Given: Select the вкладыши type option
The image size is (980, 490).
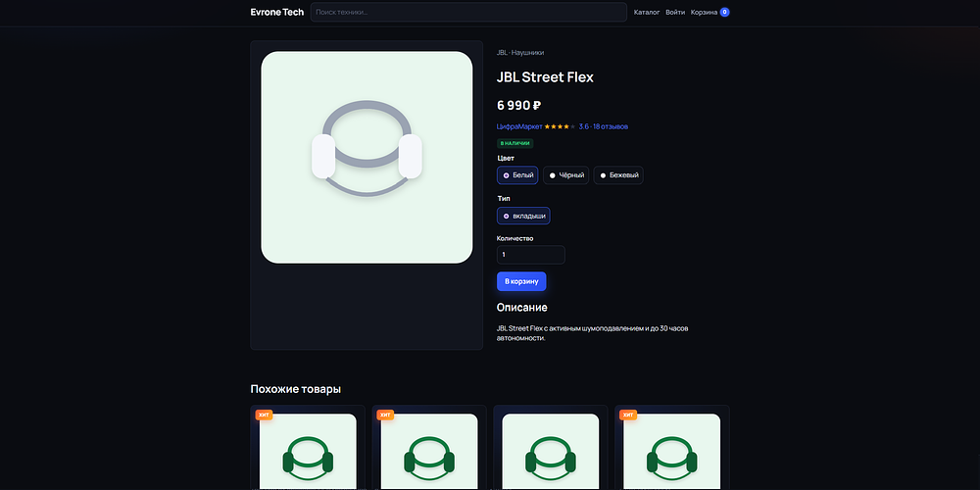Looking at the screenshot, I should [523, 216].
